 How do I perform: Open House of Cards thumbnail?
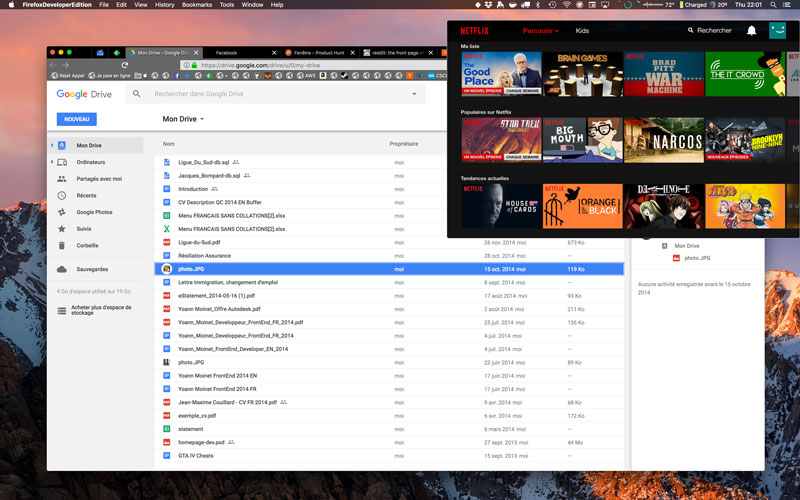click(x=501, y=206)
